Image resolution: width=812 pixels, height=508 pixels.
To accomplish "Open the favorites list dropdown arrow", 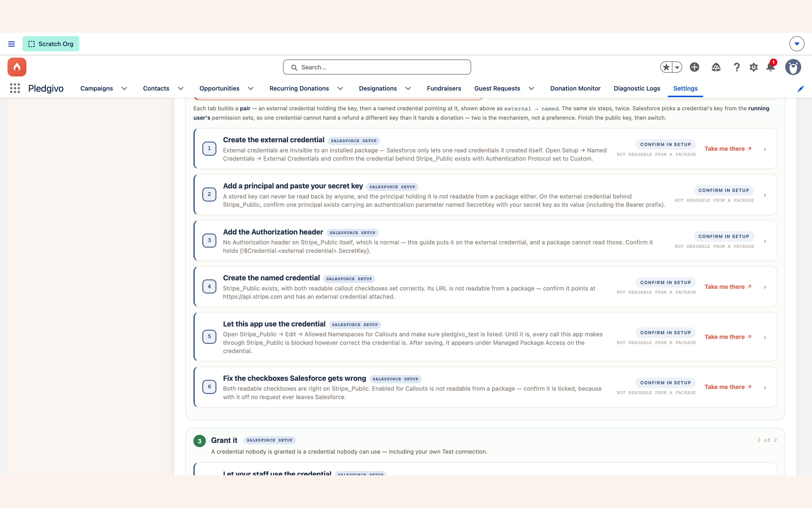I will [677, 67].
